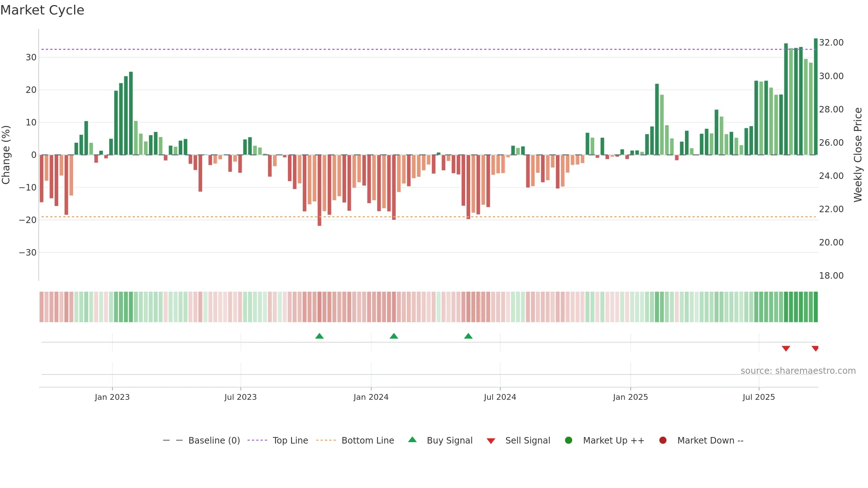Select the first sell signal marker after Jul 2025
The width and height of the screenshot is (868, 488).
(786, 348)
